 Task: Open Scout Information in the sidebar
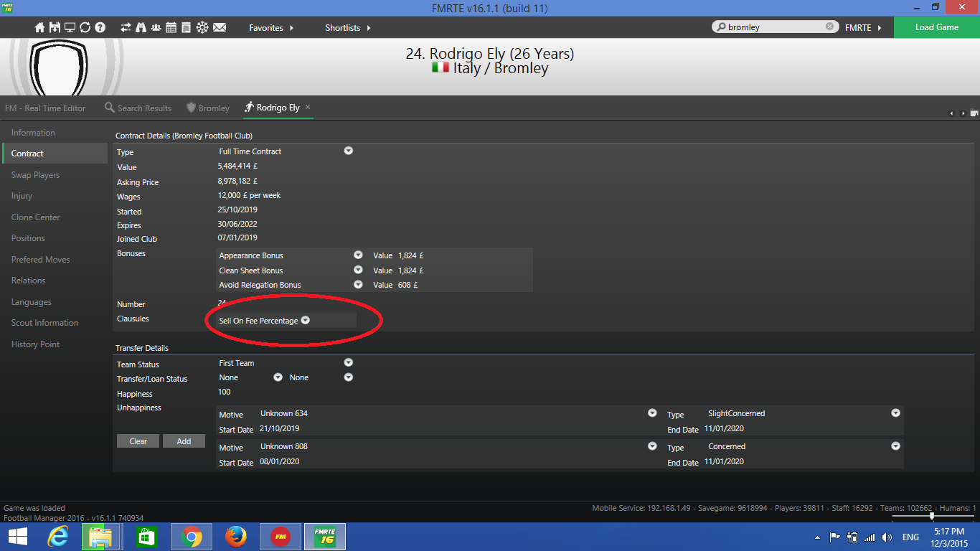[x=55, y=323]
